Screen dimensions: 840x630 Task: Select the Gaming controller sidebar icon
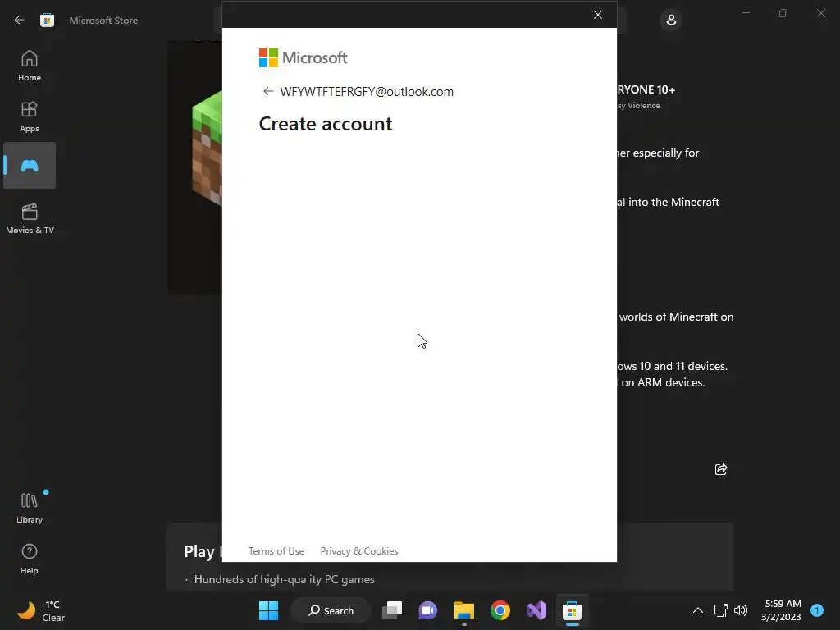(30, 166)
